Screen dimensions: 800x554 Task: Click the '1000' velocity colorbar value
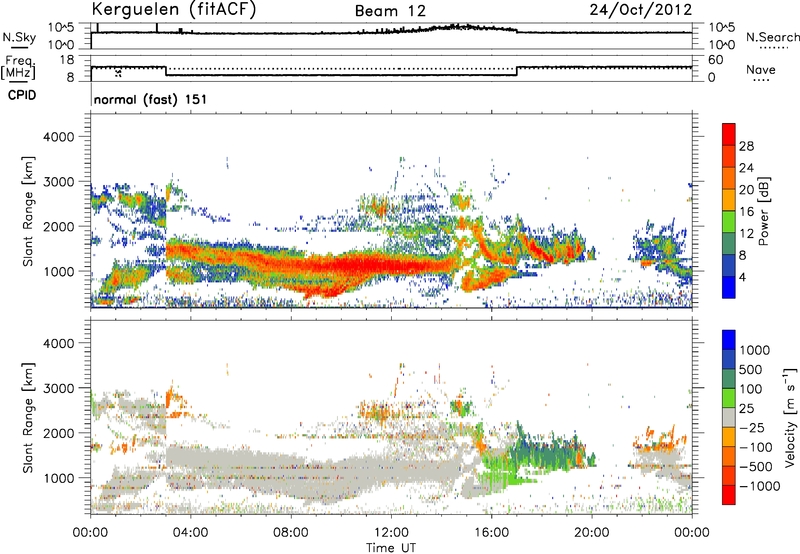(x=755, y=350)
